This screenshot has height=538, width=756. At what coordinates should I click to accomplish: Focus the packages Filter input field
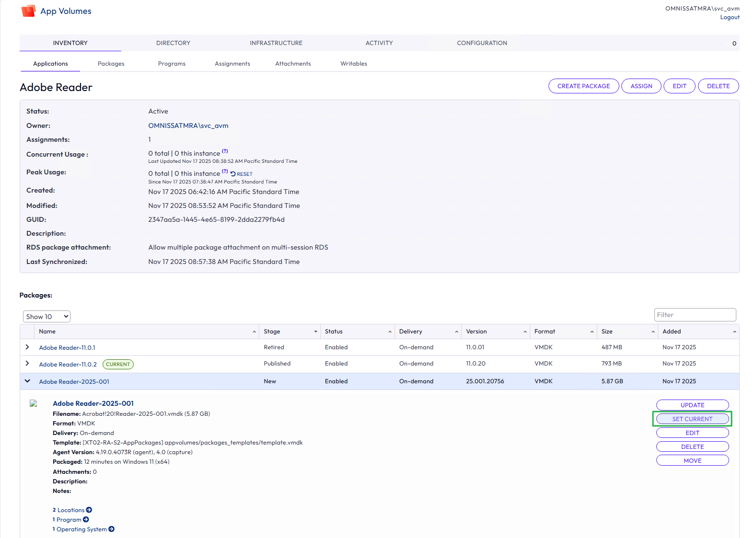tap(695, 315)
